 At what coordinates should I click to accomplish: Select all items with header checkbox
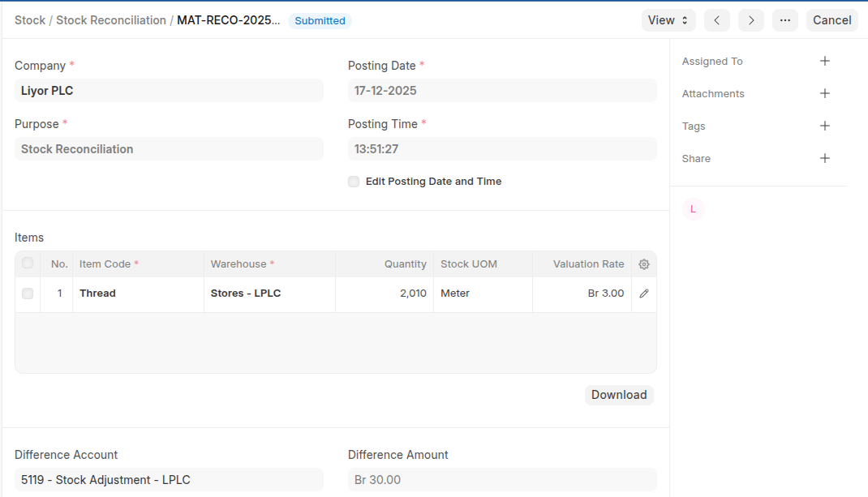click(x=28, y=263)
